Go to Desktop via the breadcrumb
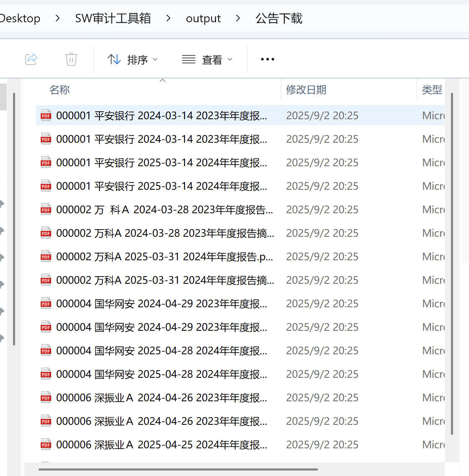 coord(19,18)
